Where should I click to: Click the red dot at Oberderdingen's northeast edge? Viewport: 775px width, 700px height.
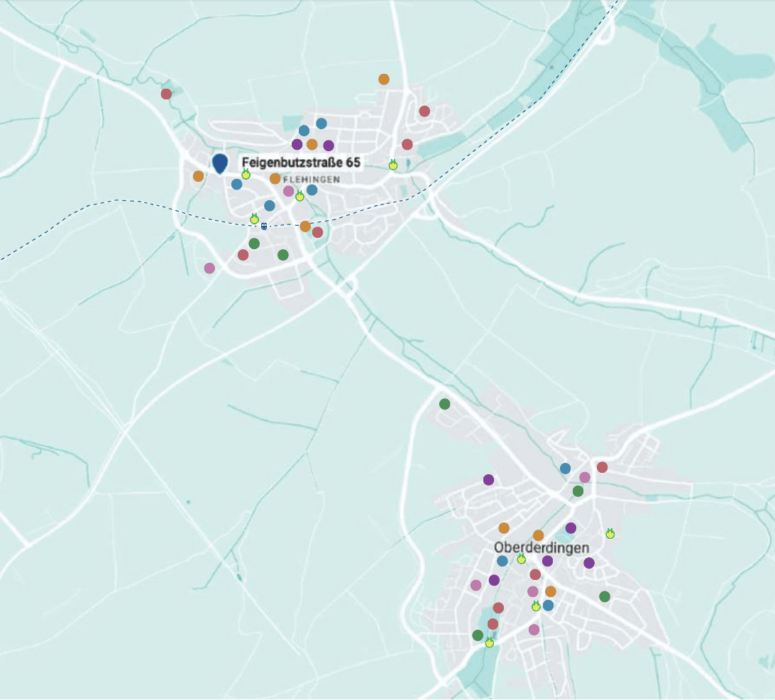point(602,467)
